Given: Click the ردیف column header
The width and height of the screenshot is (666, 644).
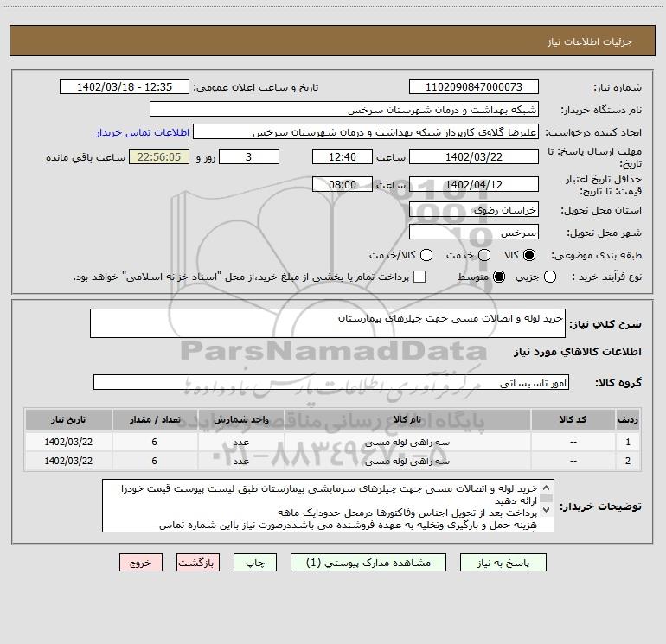Looking at the screenshot, I should tap(628, 420).
